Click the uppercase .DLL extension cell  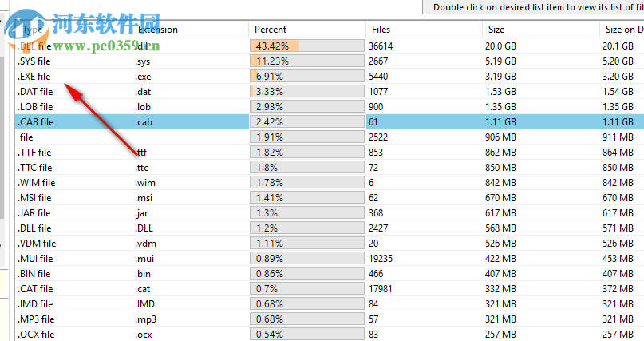pyautogui.click(x=144, y=228)
